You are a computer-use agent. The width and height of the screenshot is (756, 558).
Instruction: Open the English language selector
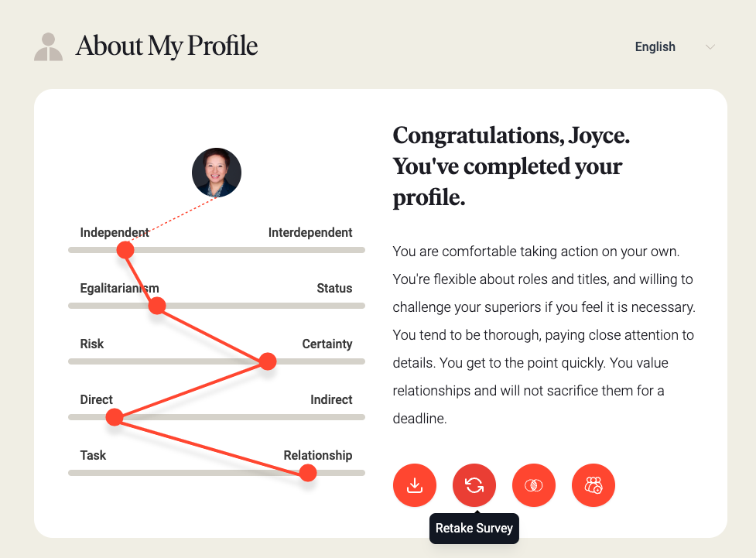[x=675, y=46]
